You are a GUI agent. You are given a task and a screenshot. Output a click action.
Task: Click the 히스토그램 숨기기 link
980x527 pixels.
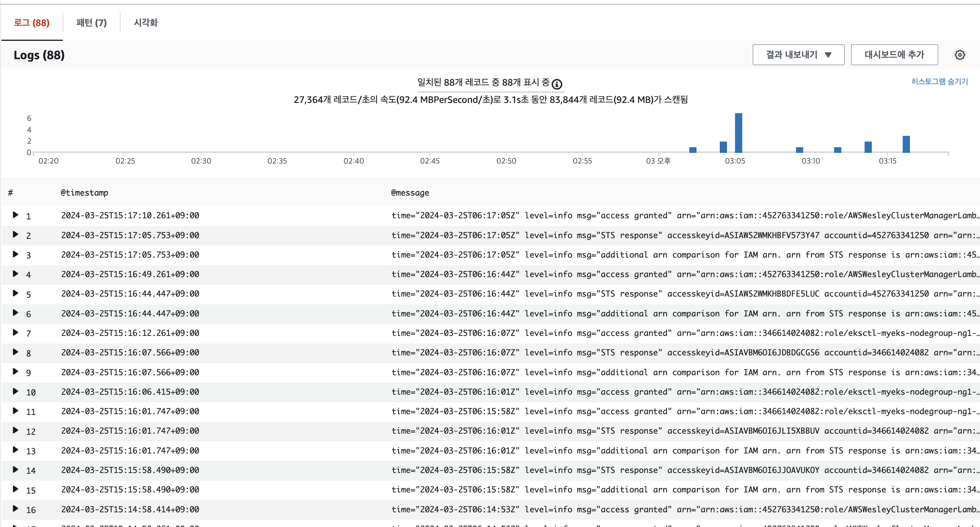(939, 82)
